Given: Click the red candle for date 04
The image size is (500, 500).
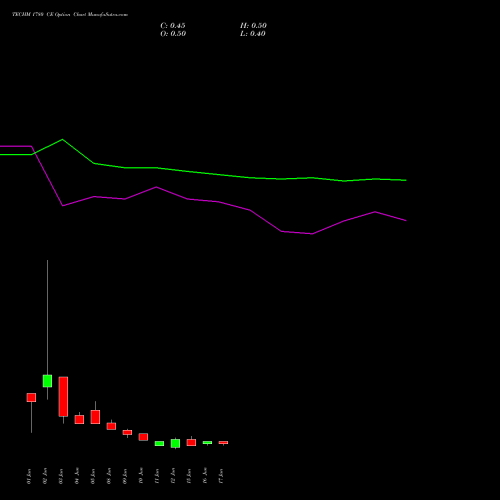Looking at the screenshot, I should 79,419.
